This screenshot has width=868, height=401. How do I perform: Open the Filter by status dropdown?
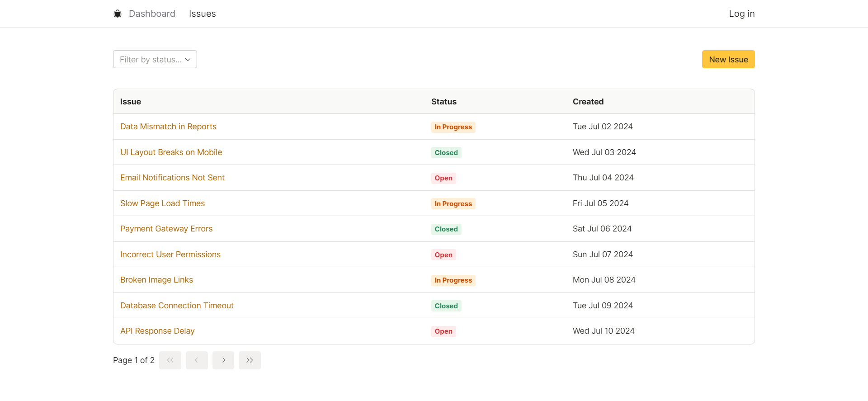pyautogui.click(x=155, y=59)
